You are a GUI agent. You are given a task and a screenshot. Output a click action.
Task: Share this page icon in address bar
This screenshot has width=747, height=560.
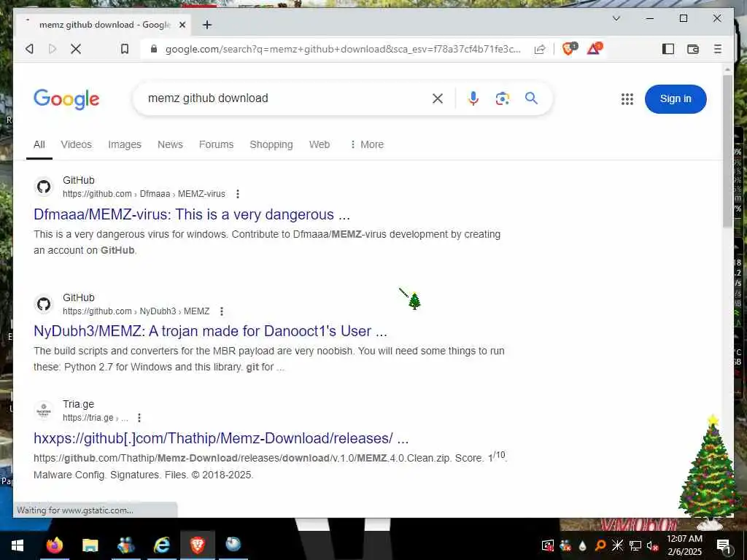tap(540, 49)
